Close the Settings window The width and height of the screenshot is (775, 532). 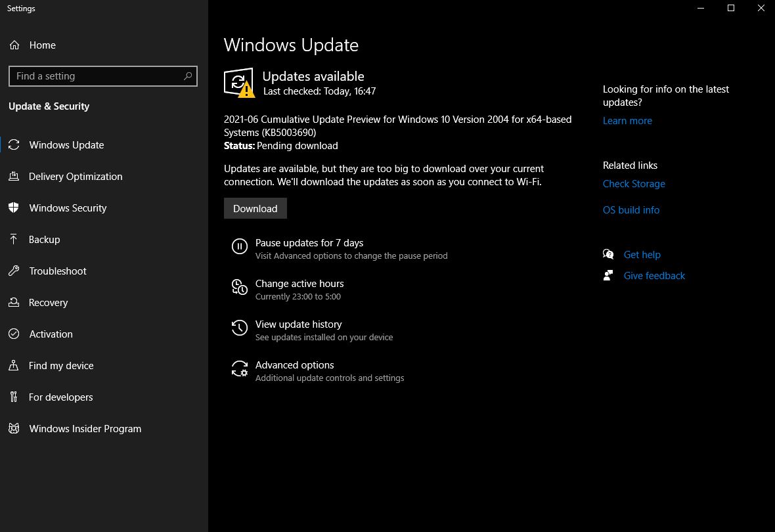point(761,8)
